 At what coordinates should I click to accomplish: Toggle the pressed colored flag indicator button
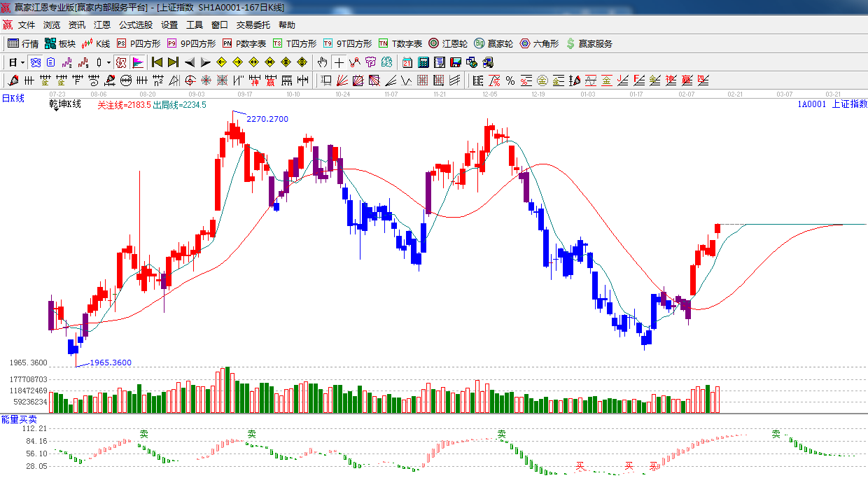[138, 62]
